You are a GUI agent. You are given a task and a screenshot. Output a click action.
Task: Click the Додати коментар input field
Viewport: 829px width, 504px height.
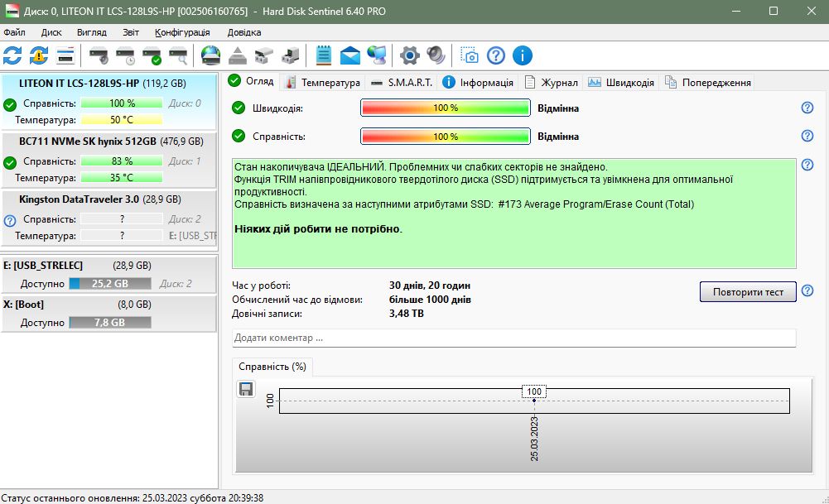(x=514, y=338)
